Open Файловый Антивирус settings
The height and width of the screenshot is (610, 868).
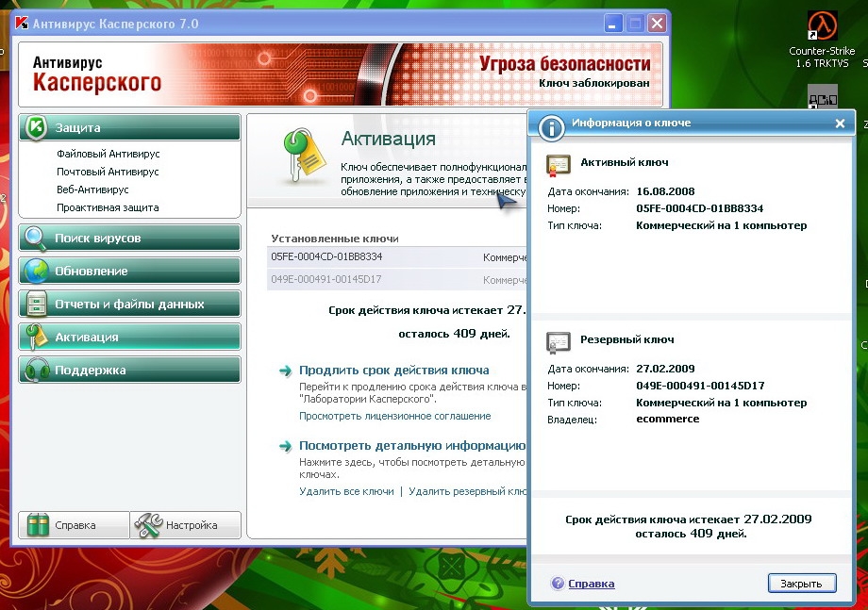pos(108,154)
